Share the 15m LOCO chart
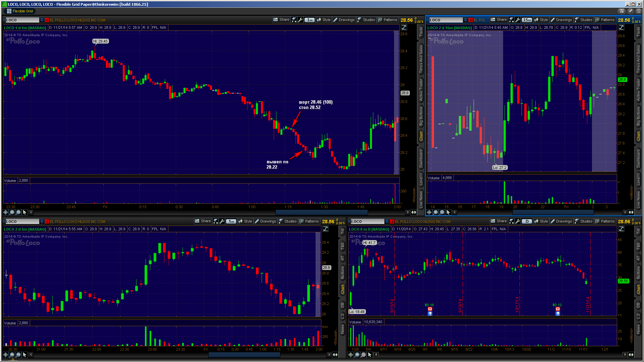Image resolution: width=644 pixels, height=362 pixels. tap(498, 20)
